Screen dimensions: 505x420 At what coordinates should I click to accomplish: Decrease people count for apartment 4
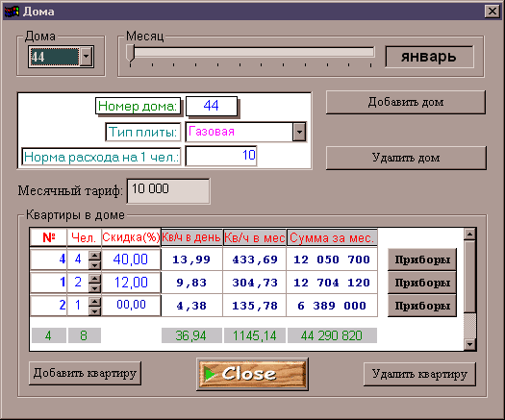(x=94, y=265)
